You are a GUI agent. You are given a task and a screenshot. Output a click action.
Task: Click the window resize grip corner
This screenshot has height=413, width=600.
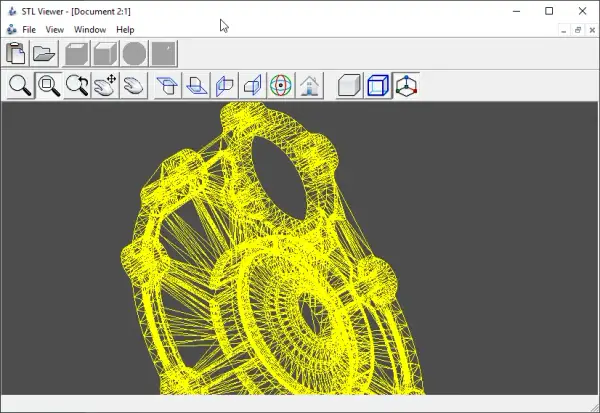coord(595,408)
